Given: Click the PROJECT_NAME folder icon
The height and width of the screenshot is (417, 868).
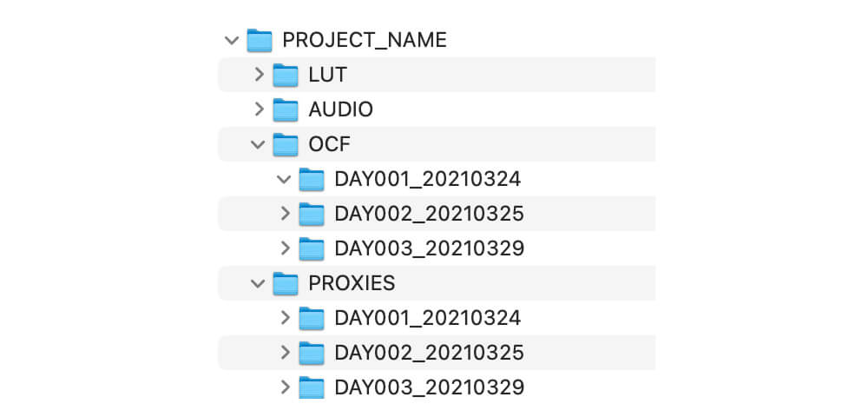Looking at the screenshot, I should tap(259, 41).
